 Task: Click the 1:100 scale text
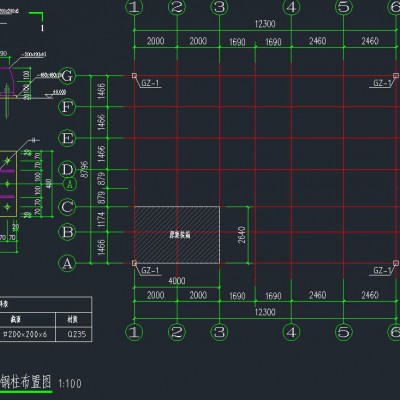70,384
